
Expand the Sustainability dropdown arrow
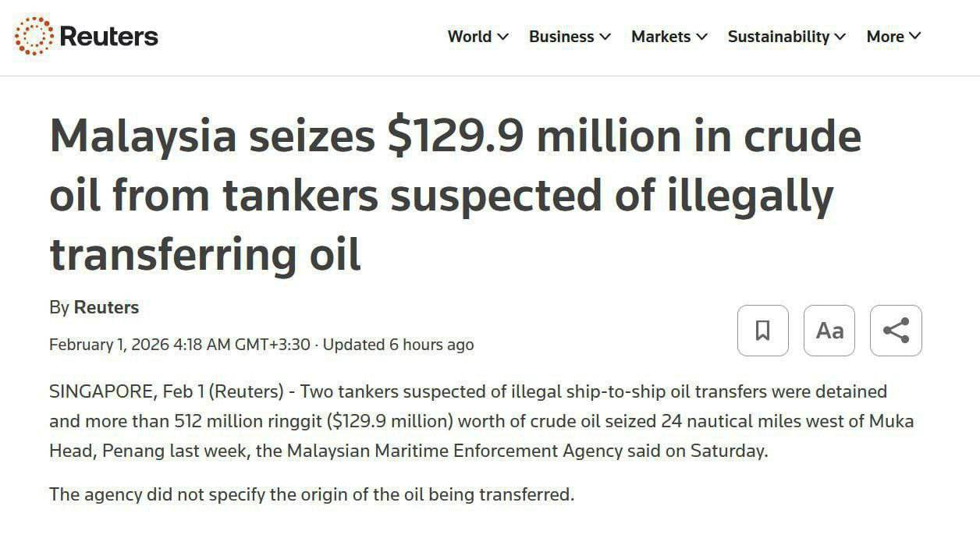[x=840, y=37]
